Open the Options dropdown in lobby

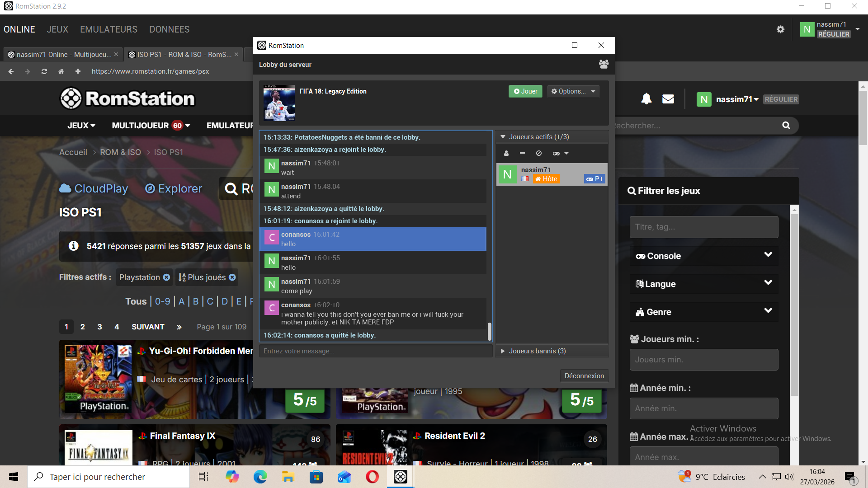[573, 91]
